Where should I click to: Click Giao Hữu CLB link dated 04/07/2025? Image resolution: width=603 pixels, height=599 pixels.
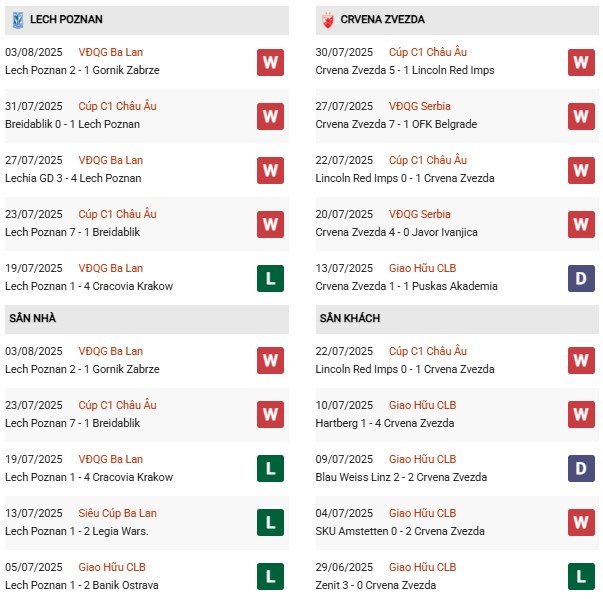click(x=422, y=513)
